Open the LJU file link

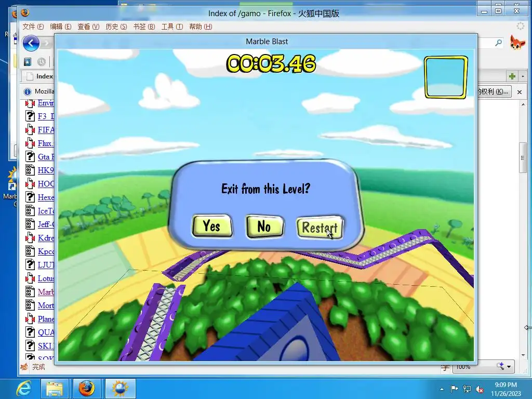(46, 265)
